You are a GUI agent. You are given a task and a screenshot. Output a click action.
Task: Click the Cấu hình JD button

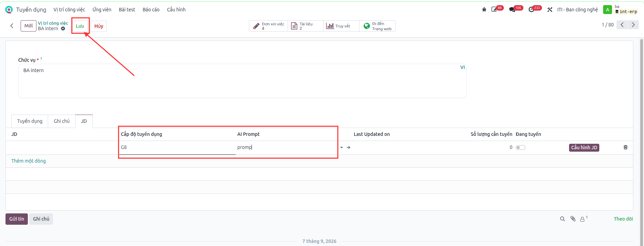point(584,148)
